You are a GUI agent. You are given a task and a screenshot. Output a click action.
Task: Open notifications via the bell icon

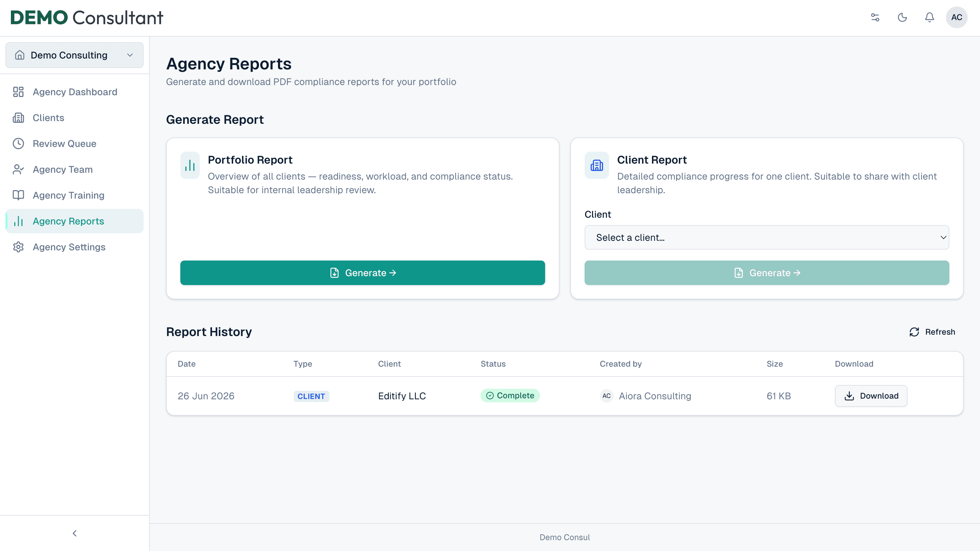click(x=929, y=17)
